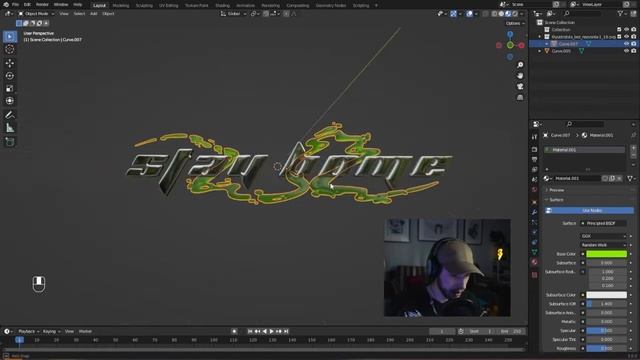This screenshot has height=360, width=640.
Task: Click the white Subsurface Color swatch
Action: coord(607,295)
